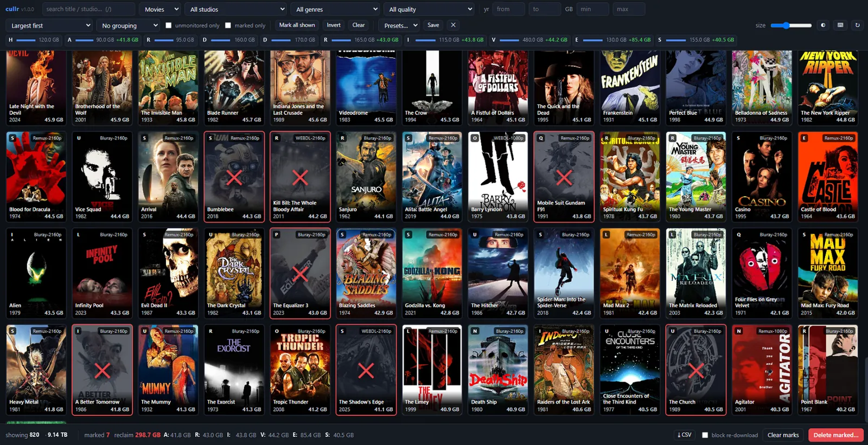Click the red X on The Shadow's Edge
The width and height of the screenshot is (868, 445).
pyautogui.click(x=366, y=370)
